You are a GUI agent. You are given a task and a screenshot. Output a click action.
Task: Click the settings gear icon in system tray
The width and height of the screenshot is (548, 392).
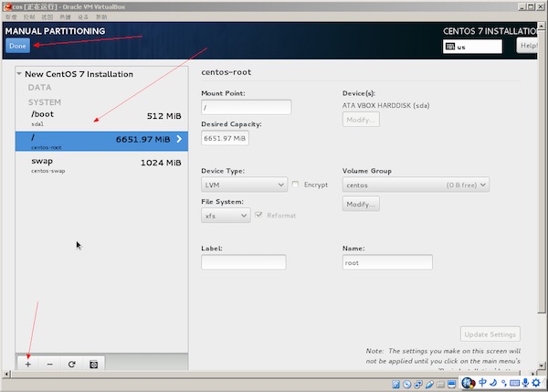coord(534,384)
